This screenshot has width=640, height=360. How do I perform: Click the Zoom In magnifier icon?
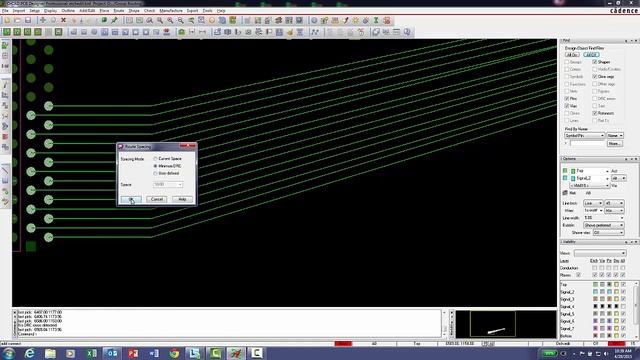point(170,20)
